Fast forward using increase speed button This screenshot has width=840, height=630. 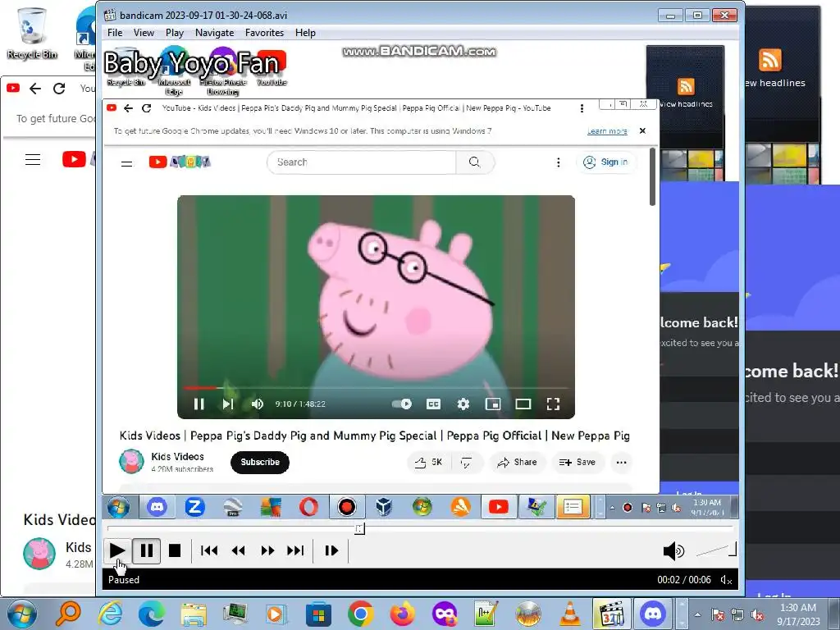(x=267, y=550)
